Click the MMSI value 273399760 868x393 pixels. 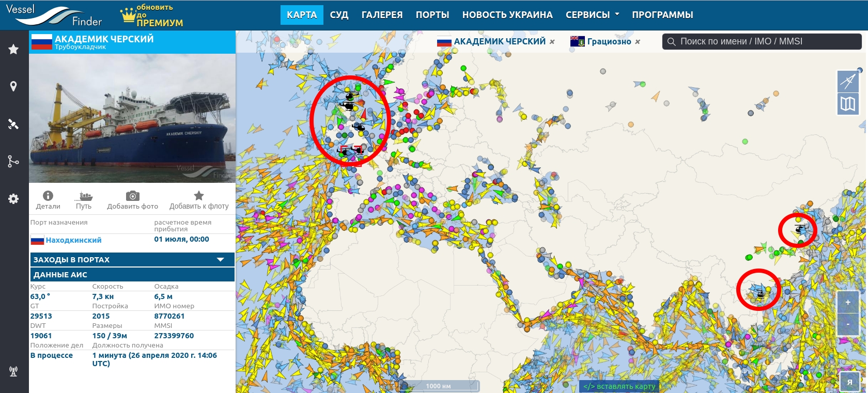pyautogui.click(x=174, y=336)
